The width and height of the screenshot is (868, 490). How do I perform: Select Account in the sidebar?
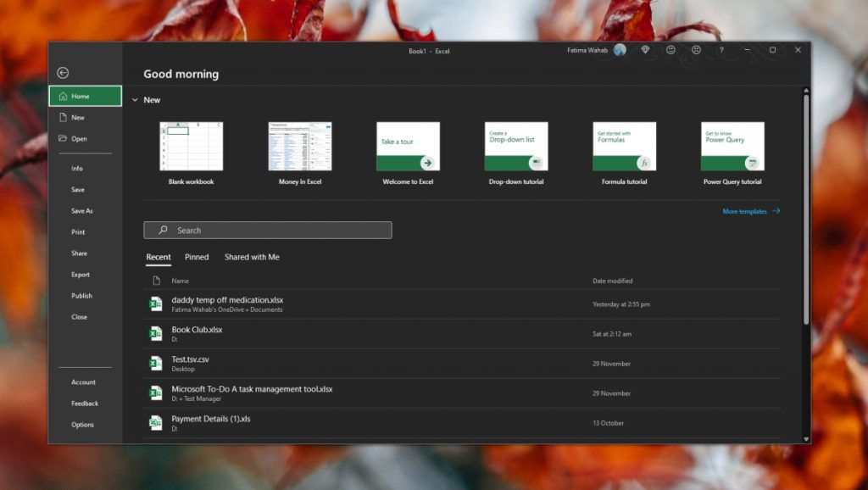(x=83, y=381)
